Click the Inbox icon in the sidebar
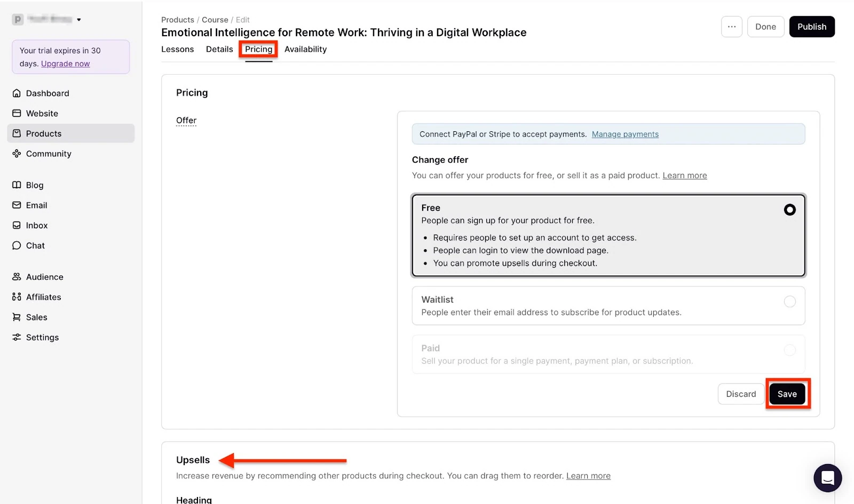Screen dimensions: 854x504 point(17,226)
